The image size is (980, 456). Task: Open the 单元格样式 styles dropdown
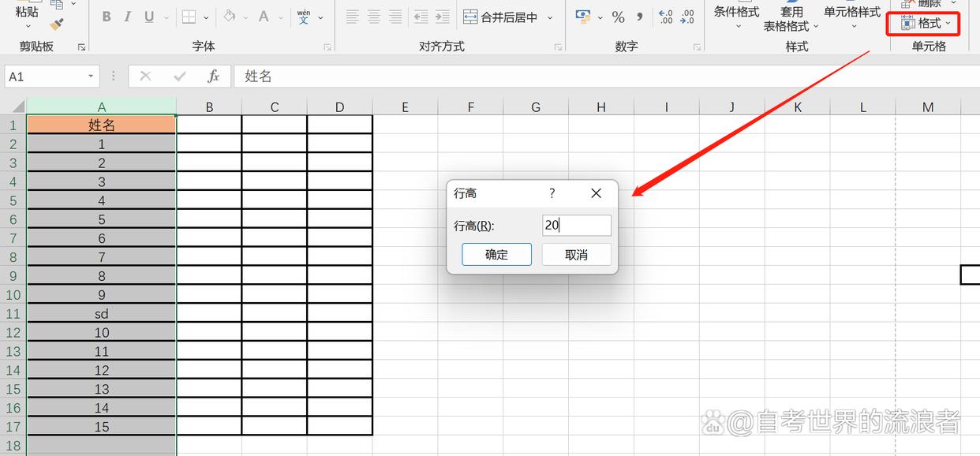tap(851, 17)
